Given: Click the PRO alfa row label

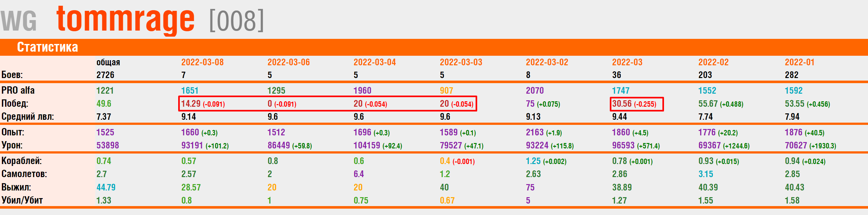Looking at the screenshot, I should point(18,90).
